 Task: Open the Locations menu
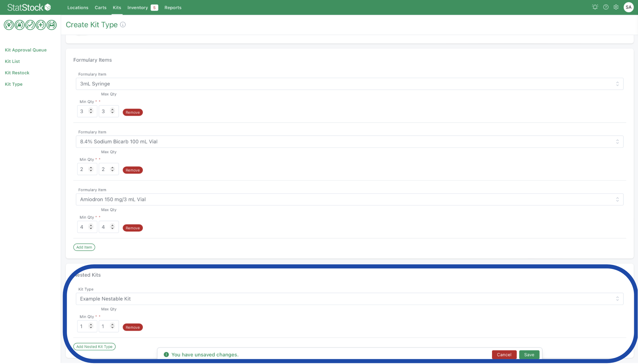78,8
